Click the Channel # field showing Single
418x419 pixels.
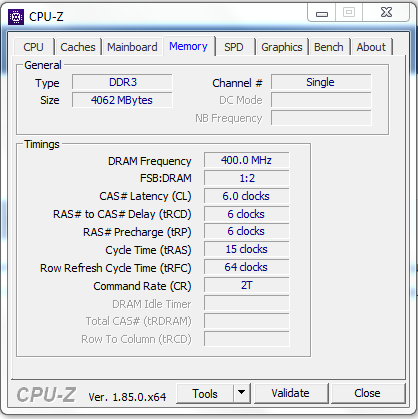(321, 82)
